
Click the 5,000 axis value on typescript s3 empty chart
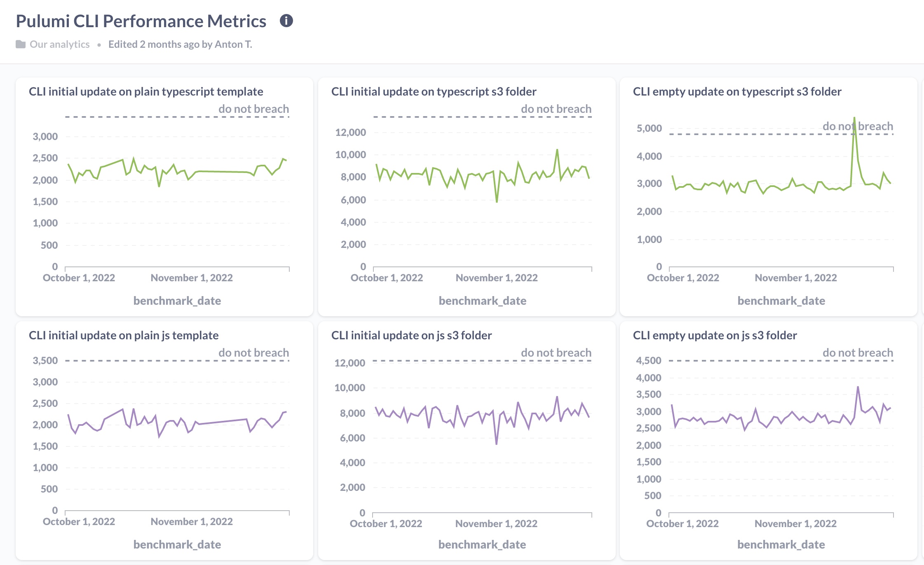point(649,128)
